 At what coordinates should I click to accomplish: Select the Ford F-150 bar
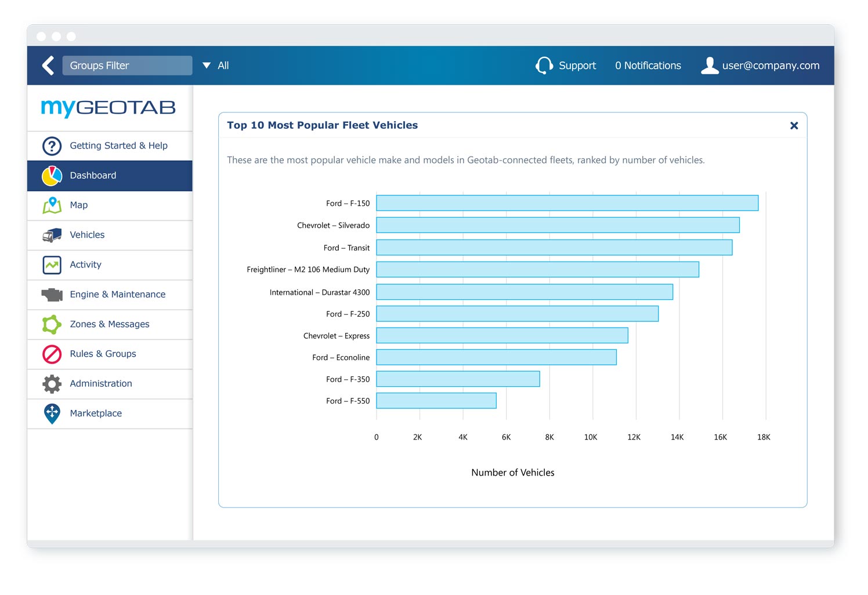tap(567, 203)
